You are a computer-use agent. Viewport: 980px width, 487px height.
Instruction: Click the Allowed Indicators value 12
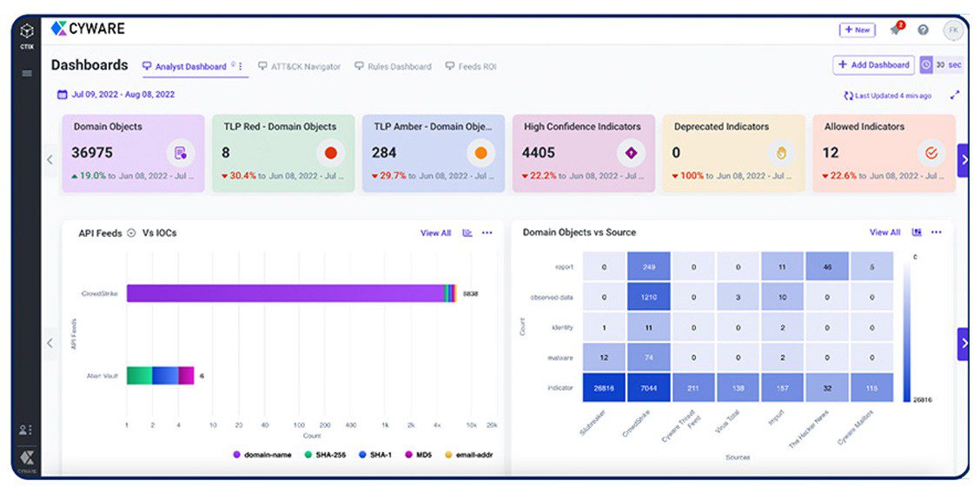pos(830,153)
